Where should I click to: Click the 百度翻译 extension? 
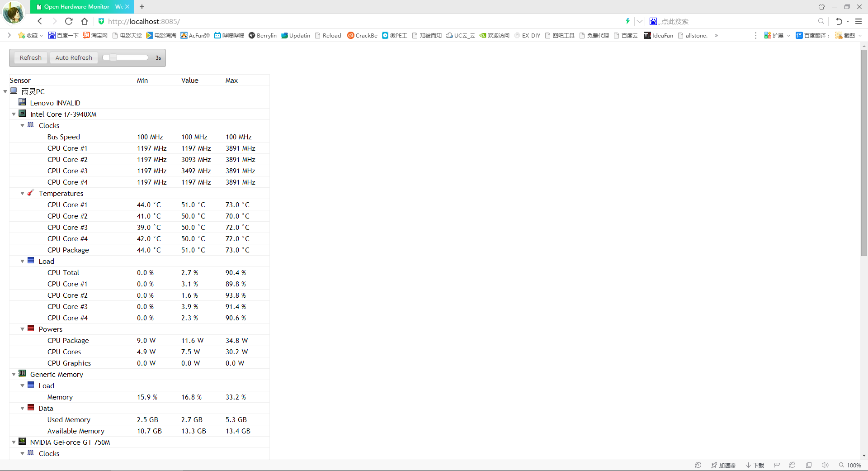(x=813, y=35)
